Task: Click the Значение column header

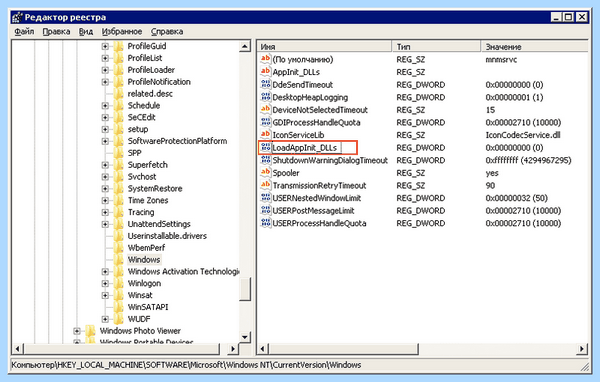Action: coord(534,47)
